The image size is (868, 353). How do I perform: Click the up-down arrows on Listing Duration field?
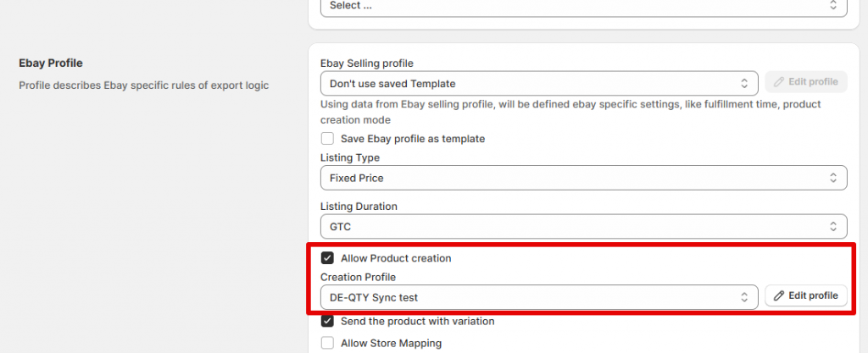pyautogui.click(x=834, y=226)
